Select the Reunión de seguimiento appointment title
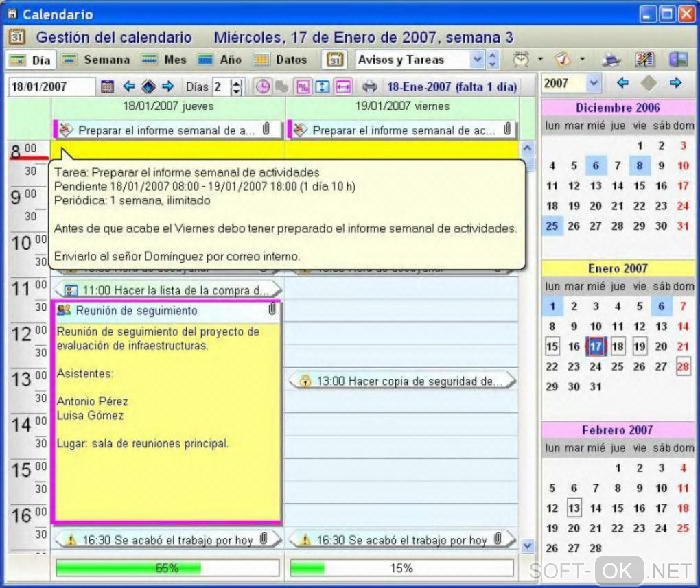The height and width of the screenshot is (588, 700). (137, 310)
